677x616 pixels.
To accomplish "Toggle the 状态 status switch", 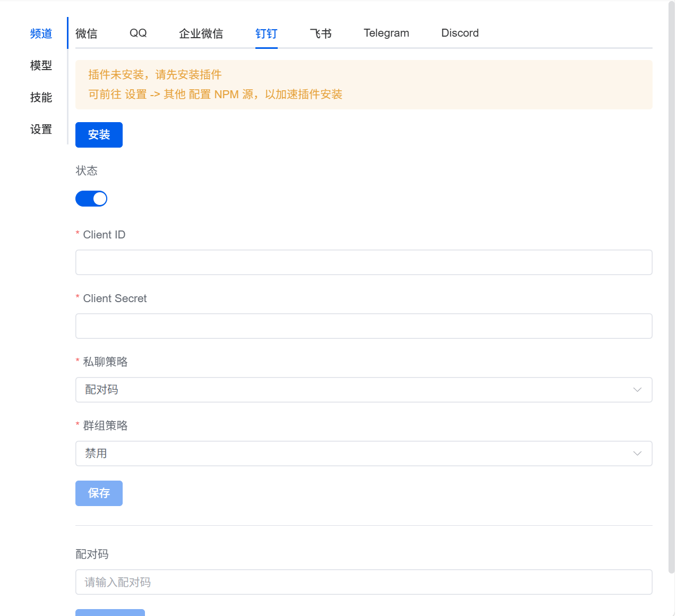I will click(x=91, y=199).
